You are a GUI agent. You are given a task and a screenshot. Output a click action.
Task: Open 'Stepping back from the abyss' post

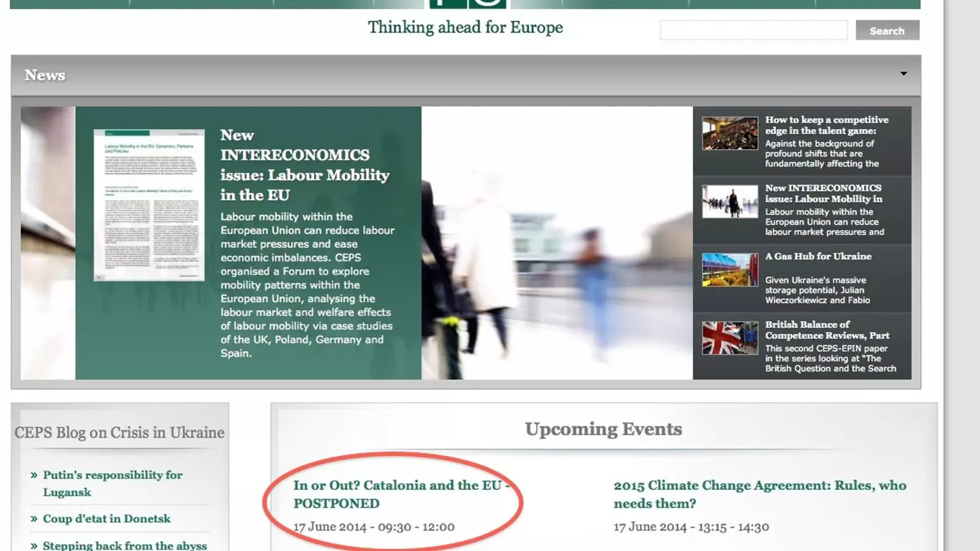[x=125, y=545]
